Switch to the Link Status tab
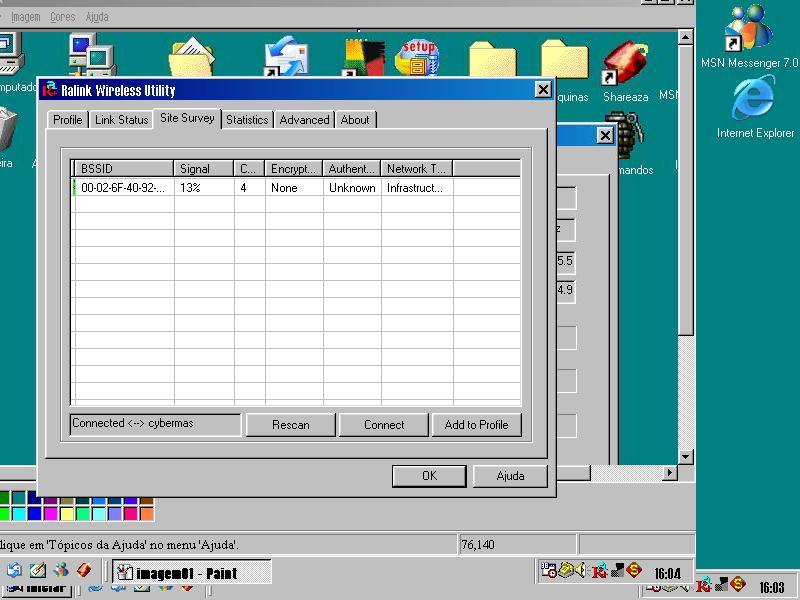The height and width of the screenshot is (600, 800). point(121,120)
